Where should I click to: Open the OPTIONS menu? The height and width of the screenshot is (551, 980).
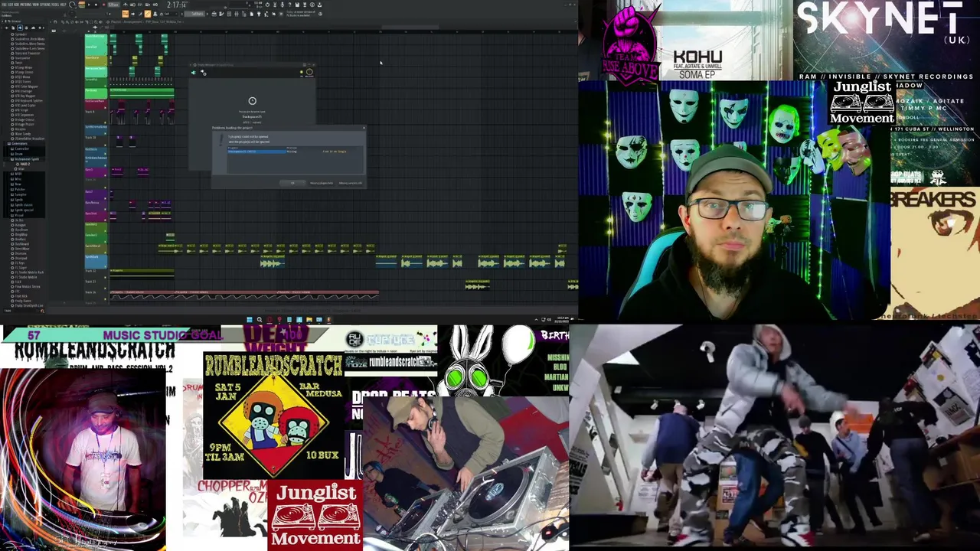pyautogui.click(x=45, y=5)
